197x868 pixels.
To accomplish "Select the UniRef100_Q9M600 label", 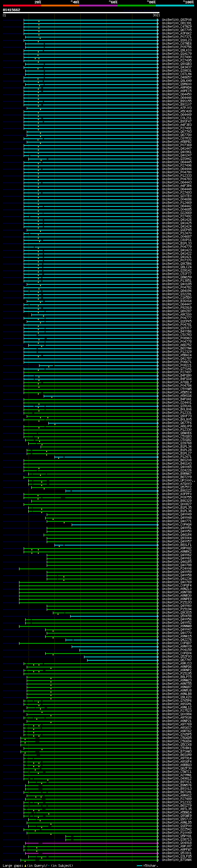I will (x=177, y=84).
